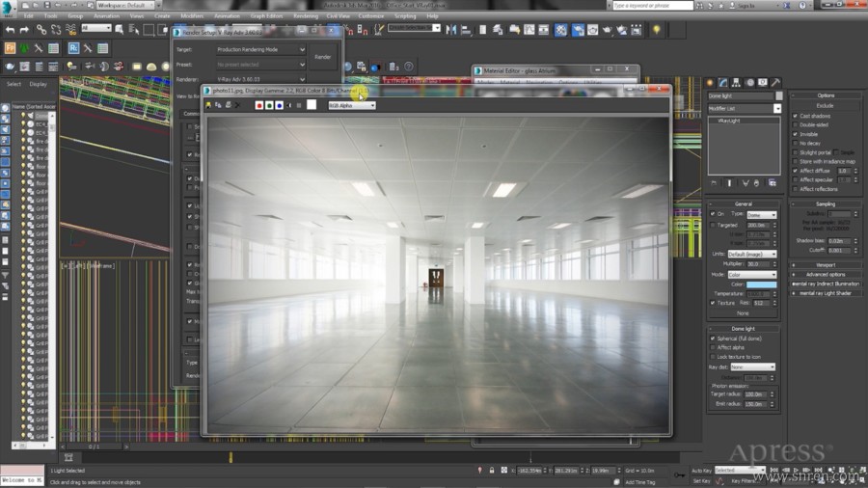
Task: Open the Tools menu
Action: tap(50, 16)
